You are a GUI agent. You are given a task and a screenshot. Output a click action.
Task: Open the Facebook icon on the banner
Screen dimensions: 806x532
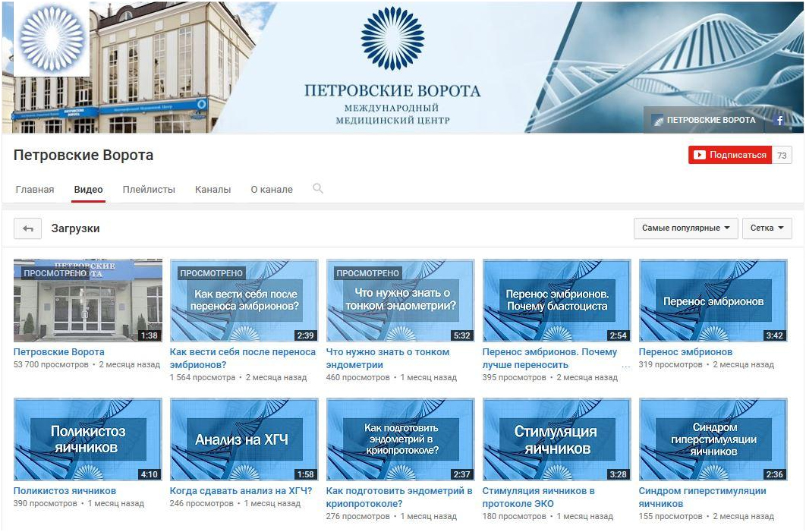coord(779,120)
